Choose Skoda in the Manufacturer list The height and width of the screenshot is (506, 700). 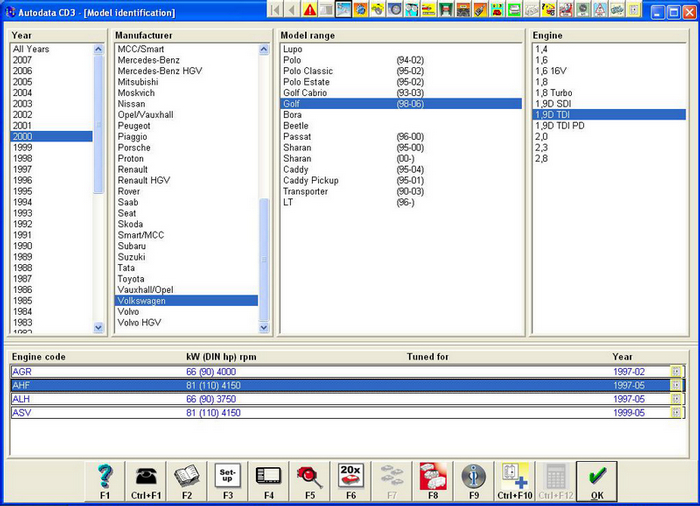point(131,224)
